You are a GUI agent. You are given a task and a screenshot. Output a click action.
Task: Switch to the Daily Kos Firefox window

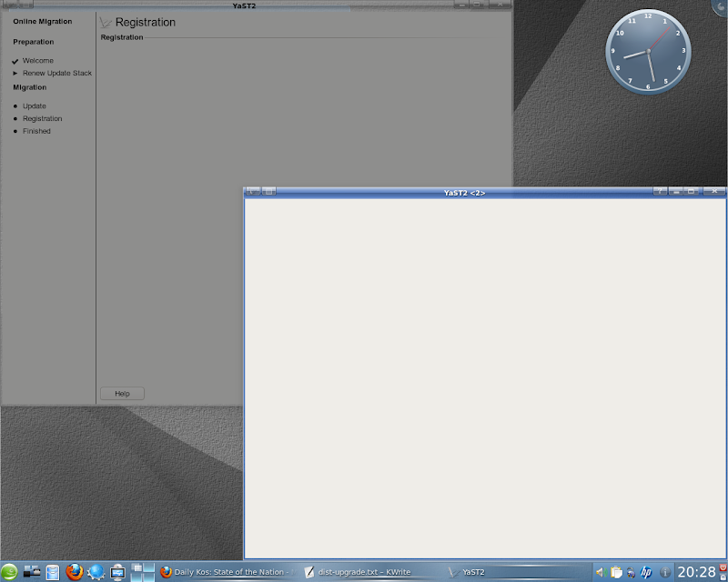(x=227, y=572)
